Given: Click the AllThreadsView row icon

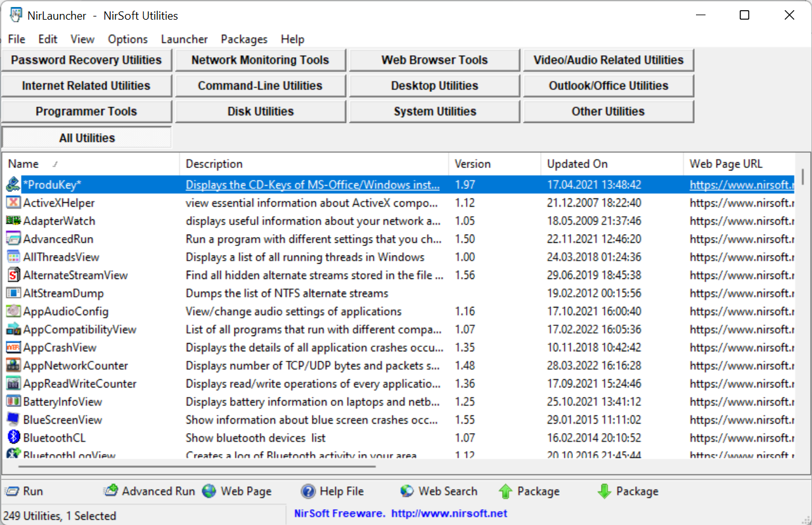Looking at the screenshot, I should pyautogui.click(x=13, y=257).
